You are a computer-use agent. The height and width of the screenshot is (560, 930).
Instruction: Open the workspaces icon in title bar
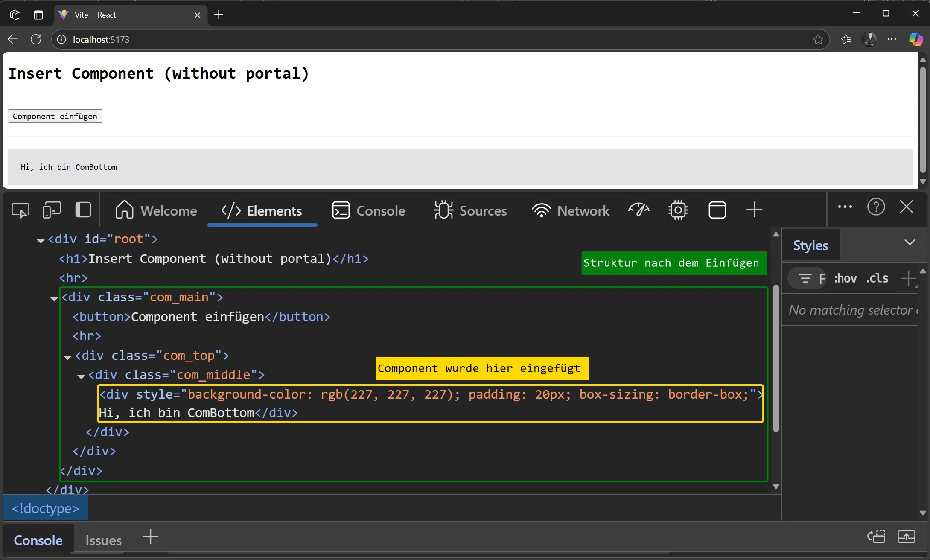pyautogui.click(x=15, y=15)
